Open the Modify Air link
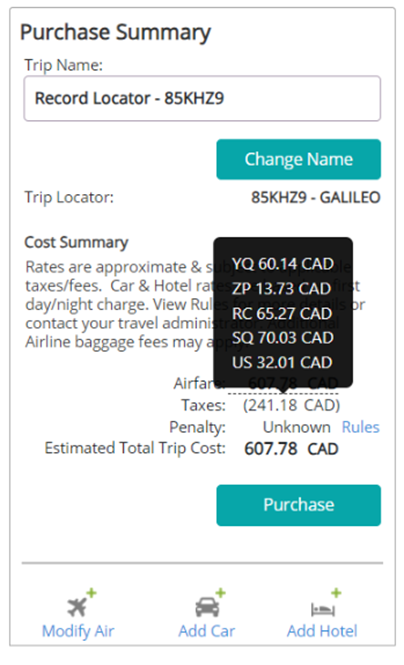The height and width of the screenshot is (665, 404). (78, 631)
